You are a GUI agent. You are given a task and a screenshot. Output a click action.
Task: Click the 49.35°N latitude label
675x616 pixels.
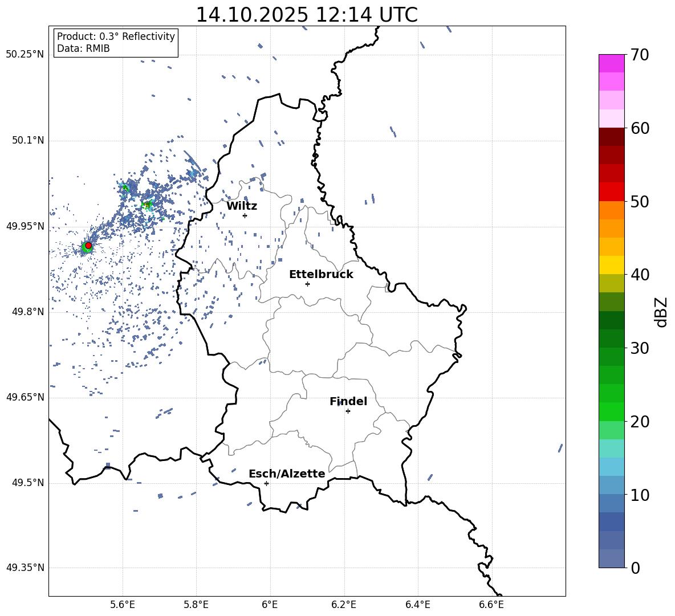point(25,568)
